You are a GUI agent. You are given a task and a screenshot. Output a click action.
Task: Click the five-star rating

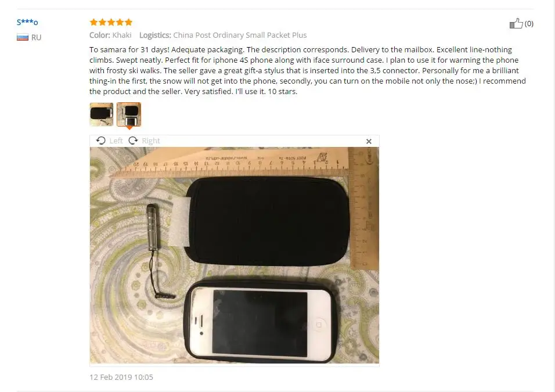[111, 22]
